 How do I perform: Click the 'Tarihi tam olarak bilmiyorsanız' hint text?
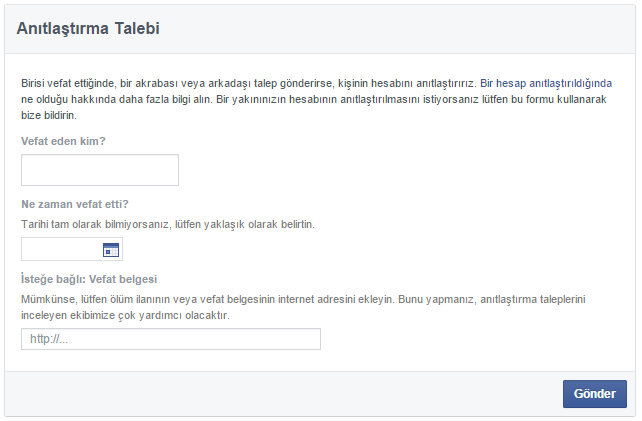167,224
